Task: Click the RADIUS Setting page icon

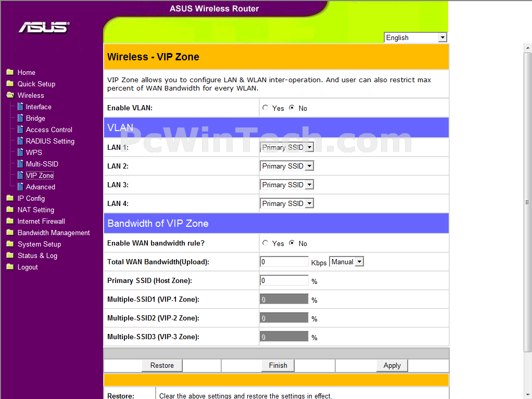Action: click(x=20, y=140)
